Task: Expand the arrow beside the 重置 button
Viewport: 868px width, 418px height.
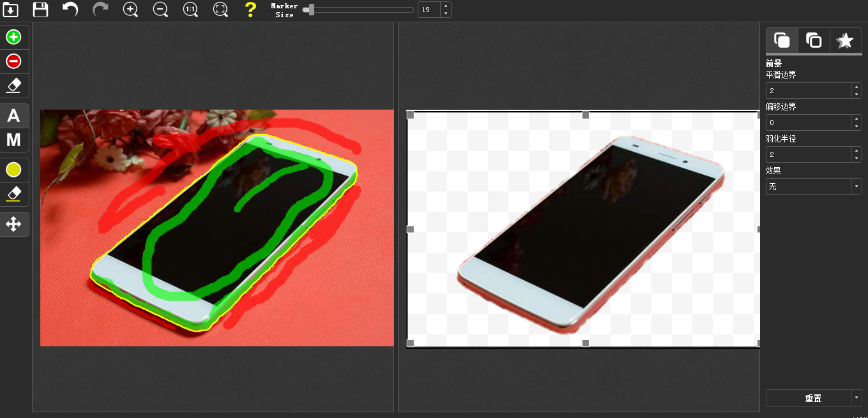Action: point(857,398)
